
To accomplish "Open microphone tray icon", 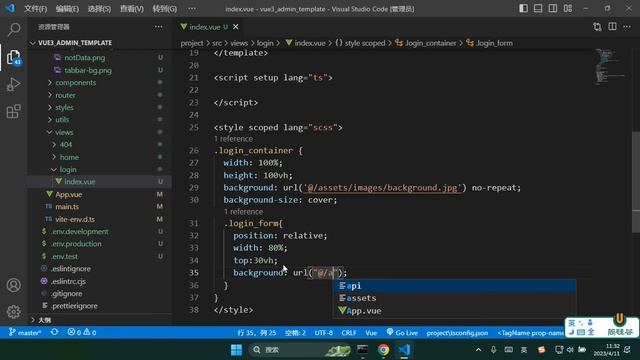I will pyautogui.click(x=493, y=350).
